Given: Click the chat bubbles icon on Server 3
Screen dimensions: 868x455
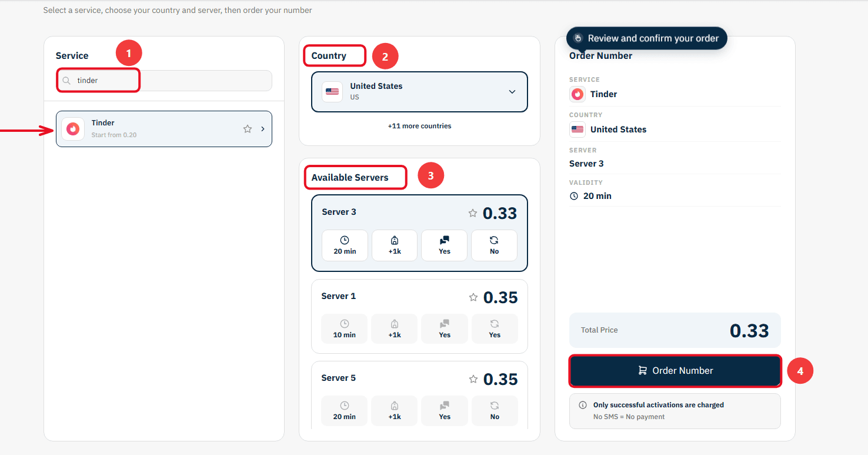Looking at the screenshot, I should (x=445, y=240).
